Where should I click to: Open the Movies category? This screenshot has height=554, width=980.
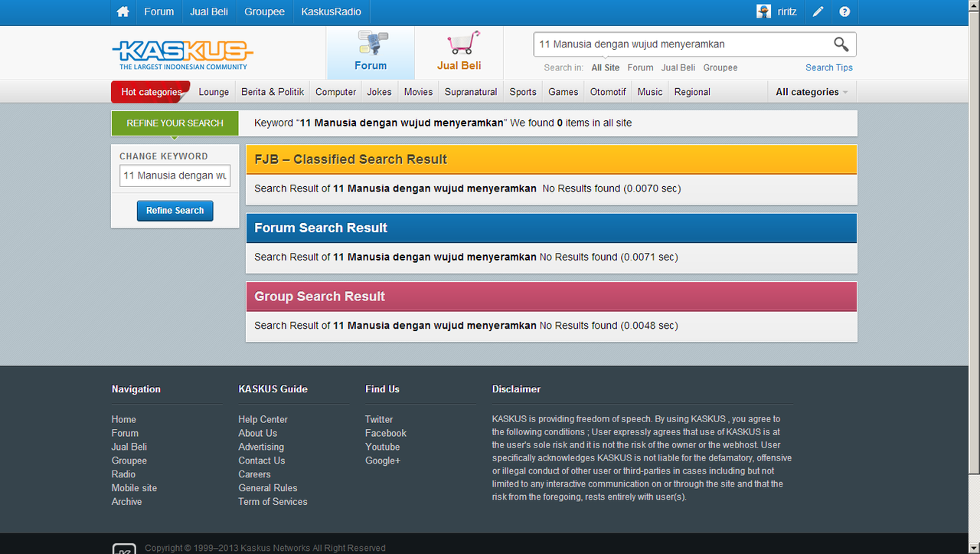point(419,92)
